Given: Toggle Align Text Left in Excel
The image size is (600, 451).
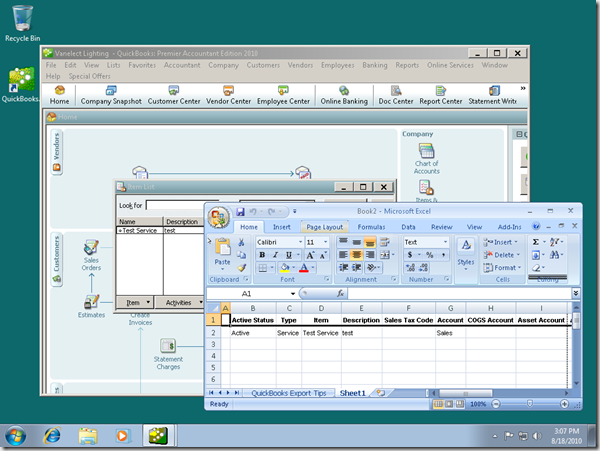Looking at the screenshot, I should coord(343,255).
